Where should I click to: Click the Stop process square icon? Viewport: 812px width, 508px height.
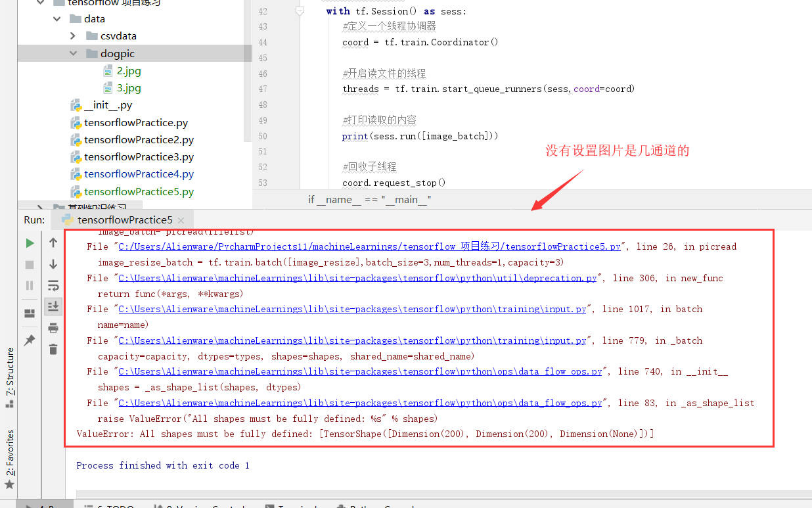[30, 264]
